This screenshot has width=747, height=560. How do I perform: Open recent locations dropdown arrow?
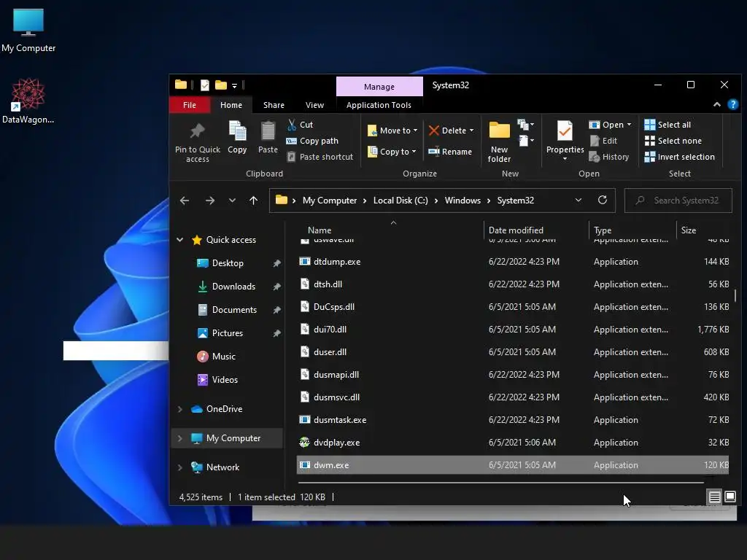232,201
